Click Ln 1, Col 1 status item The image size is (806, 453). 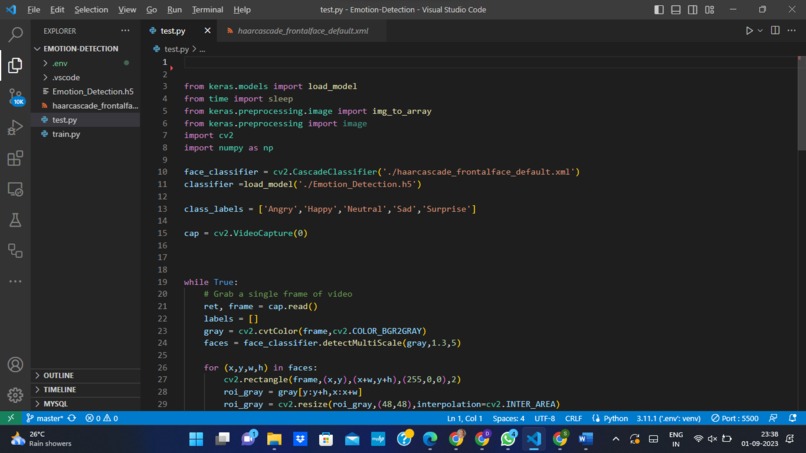click(x=464, y=418)
